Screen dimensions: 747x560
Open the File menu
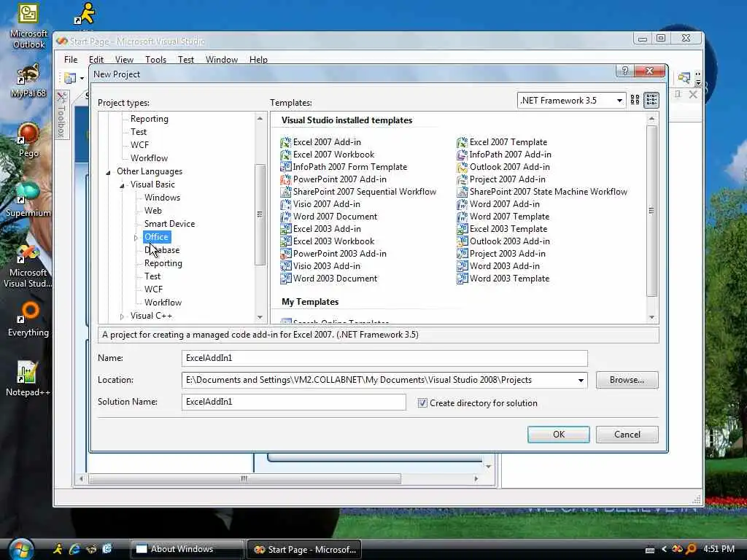[71, 60]
